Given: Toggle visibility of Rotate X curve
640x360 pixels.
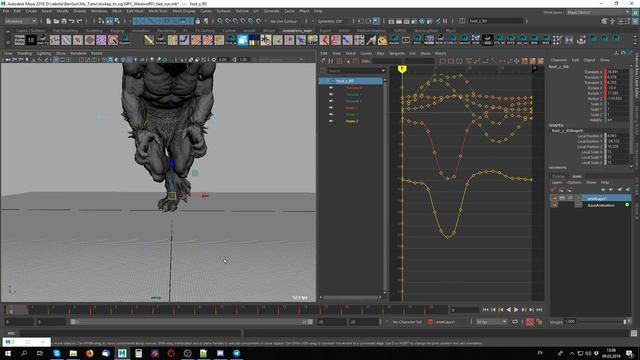Looking at the screenshot, I should (331, 108).
